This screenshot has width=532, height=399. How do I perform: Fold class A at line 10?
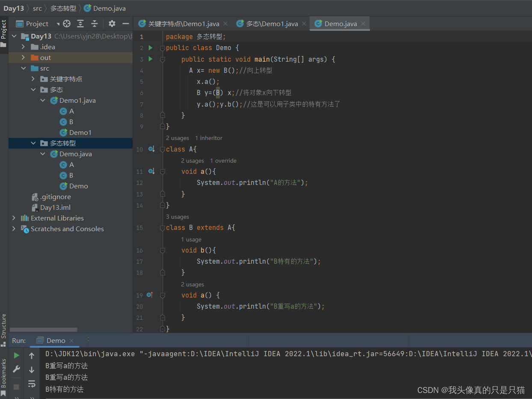163,149
